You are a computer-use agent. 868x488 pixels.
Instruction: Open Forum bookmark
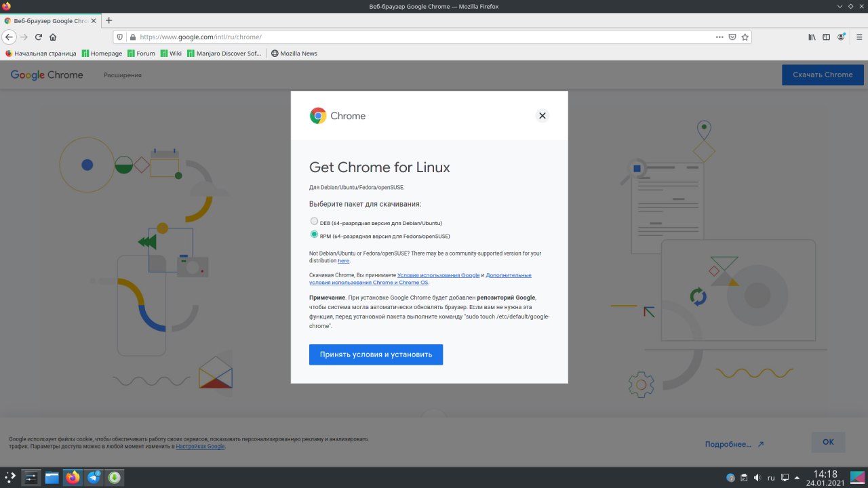pyautogui.click(x=141, y=54)
